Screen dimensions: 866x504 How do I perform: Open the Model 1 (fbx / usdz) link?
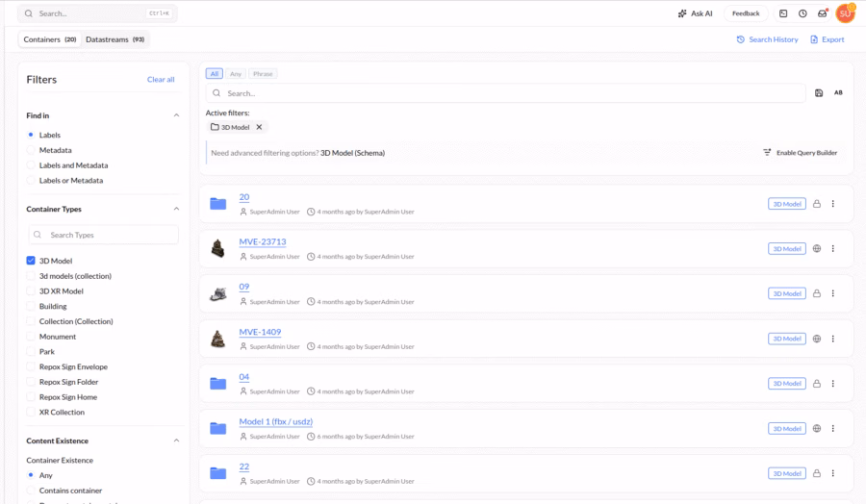pos(275,421)
